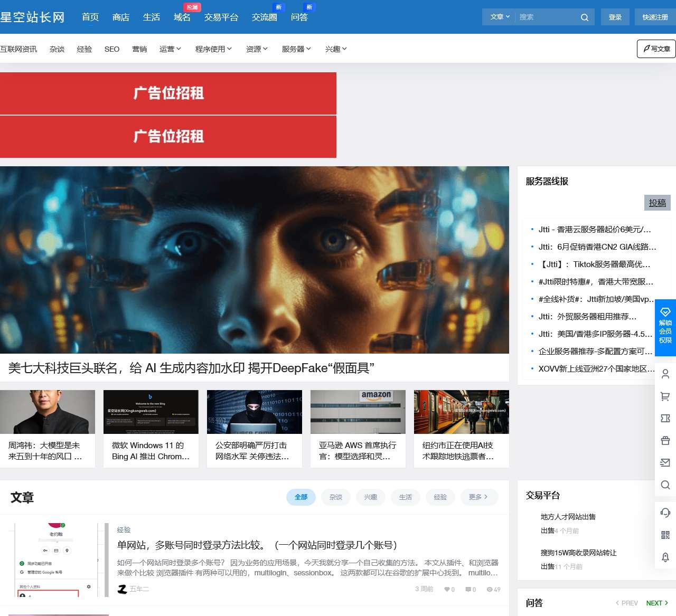Click the DeepFake featured article image
The height and width of the screenshot is (616, 676).
point(255,260)
